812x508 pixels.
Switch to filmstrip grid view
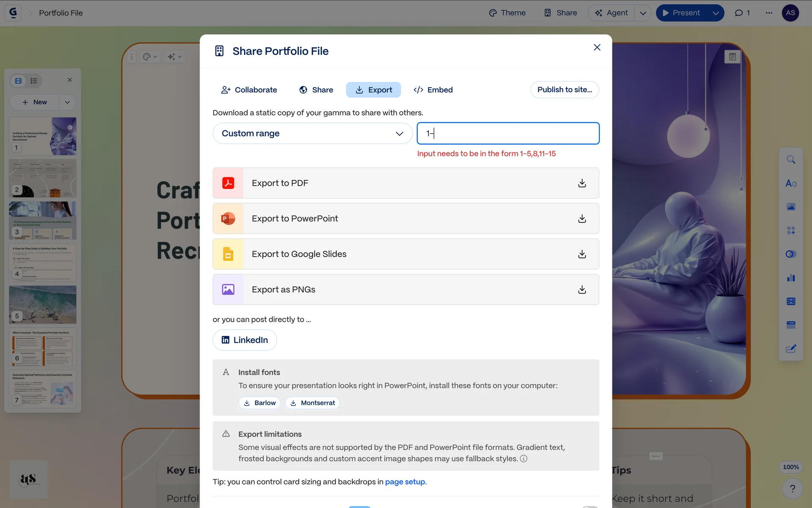pos(18,80)
